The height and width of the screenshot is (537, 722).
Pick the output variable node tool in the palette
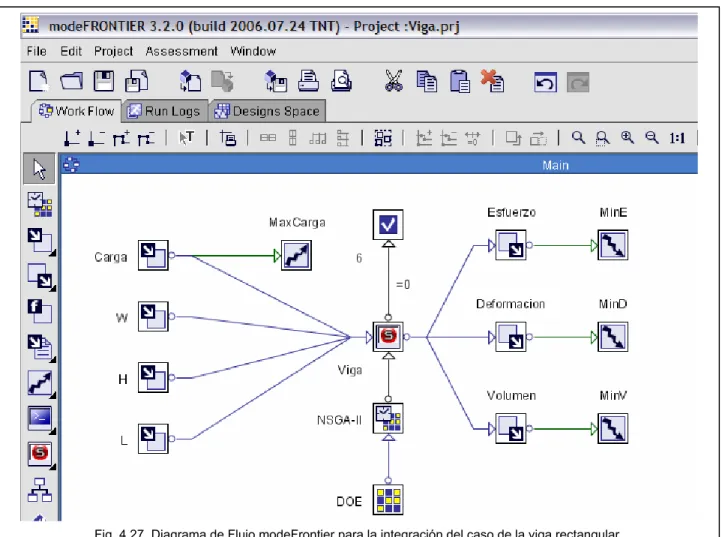click(41, 276)
